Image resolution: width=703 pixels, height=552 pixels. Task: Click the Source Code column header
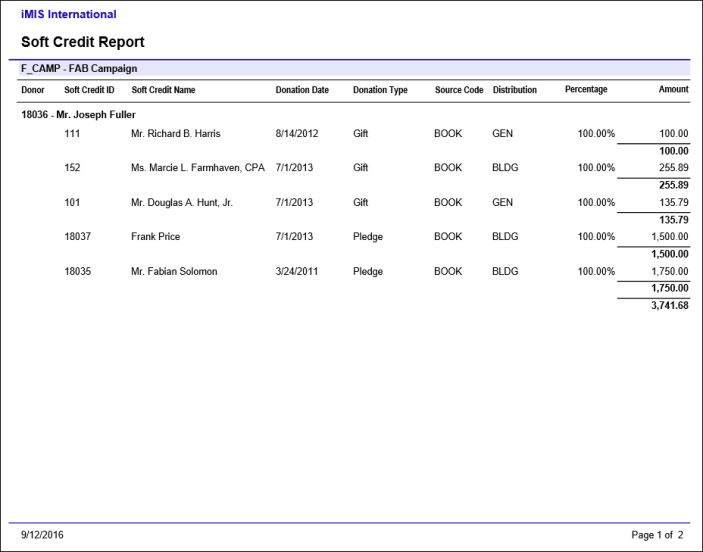[459, 90]
